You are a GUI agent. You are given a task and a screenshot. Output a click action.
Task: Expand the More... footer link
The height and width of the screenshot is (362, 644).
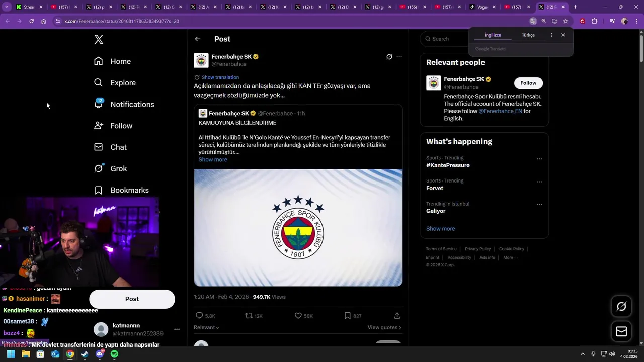[510, 258]
